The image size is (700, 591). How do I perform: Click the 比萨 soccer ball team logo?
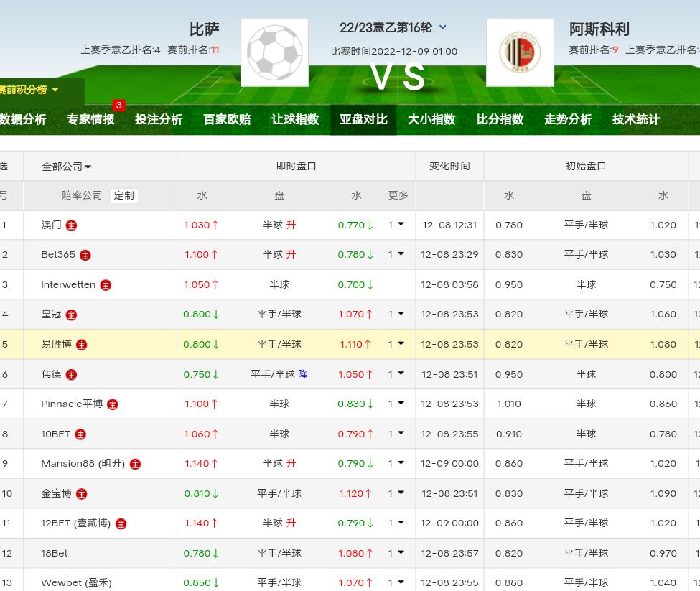click(274, 52)
